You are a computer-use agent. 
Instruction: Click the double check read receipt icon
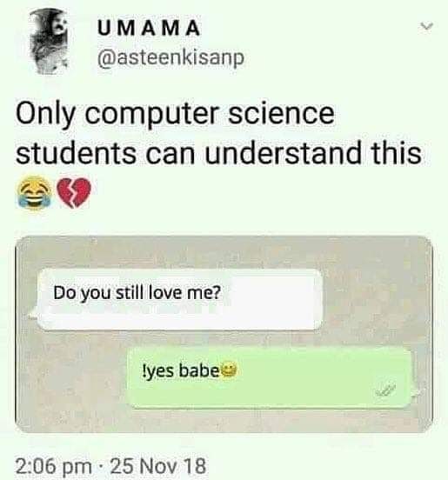pyautogui.click(x=386, y=390)
